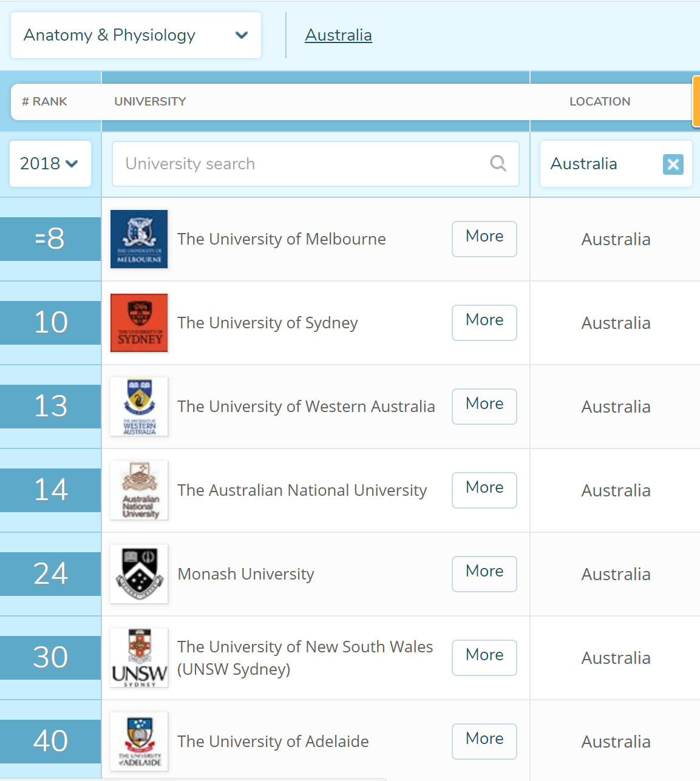Click Australia location in the Melbourne row

616,240
